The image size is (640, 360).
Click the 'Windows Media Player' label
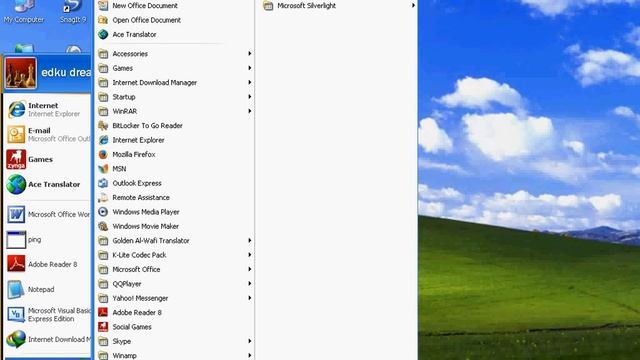pyautogui.click(x=146, y=212)
